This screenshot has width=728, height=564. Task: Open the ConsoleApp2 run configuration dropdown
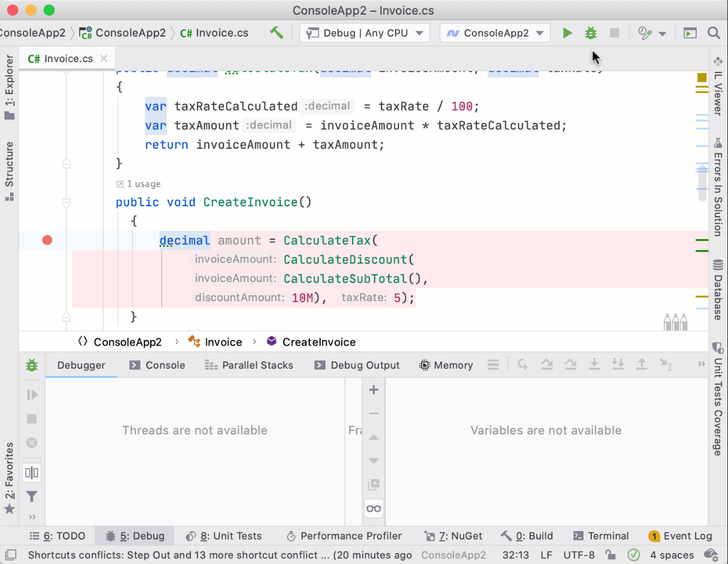click(x=494, y=32)
